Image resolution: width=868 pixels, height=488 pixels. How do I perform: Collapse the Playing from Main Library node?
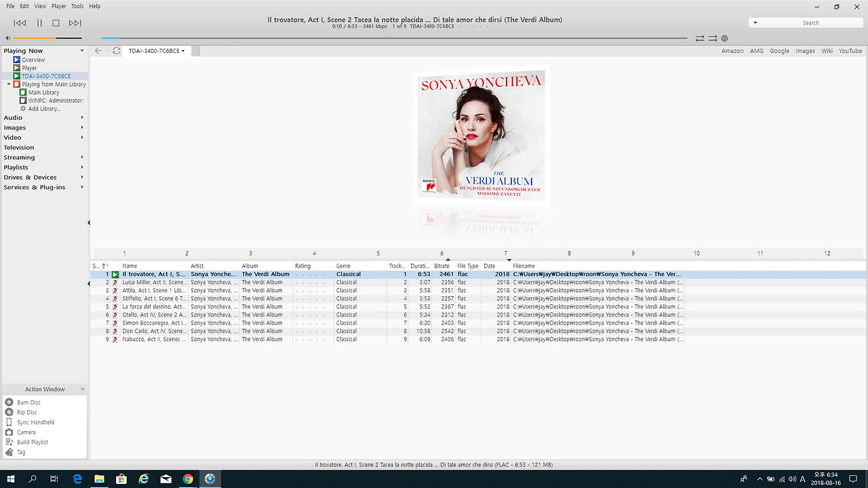tap(9, 85)
